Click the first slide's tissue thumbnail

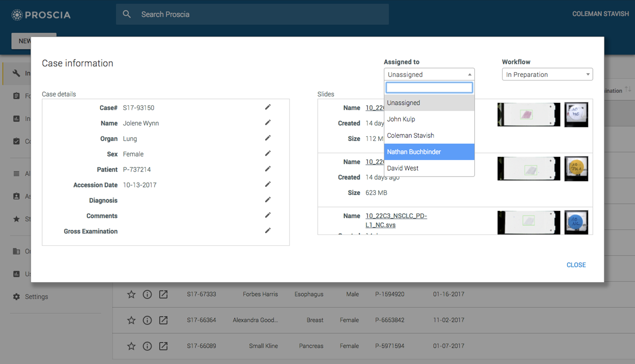point(528,115)
